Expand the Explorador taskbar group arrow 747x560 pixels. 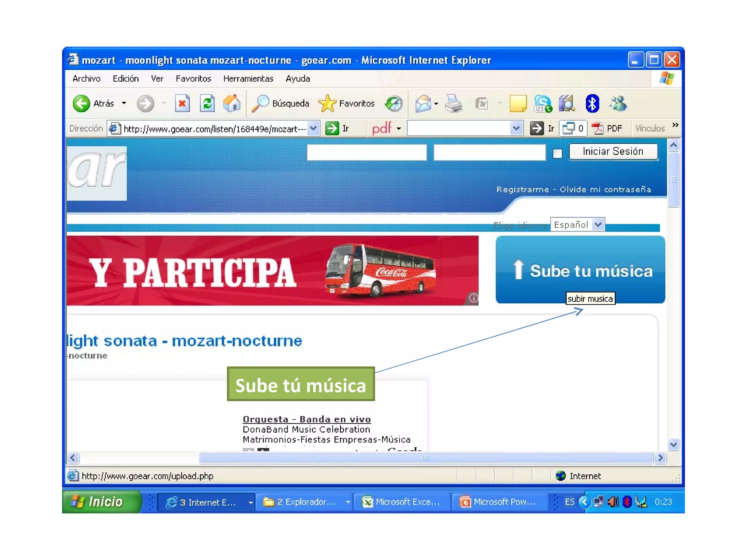[x=348, y=502]
